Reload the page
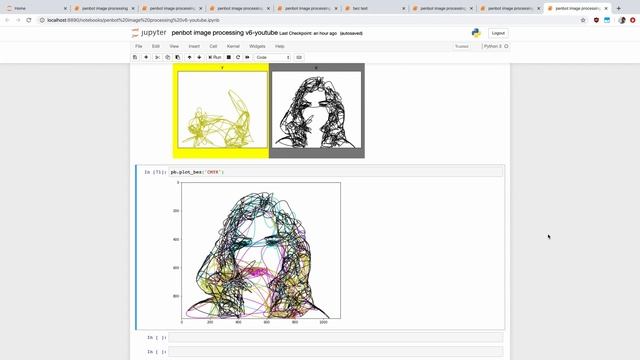Screen dimensions: 640x360 click(29, 20)
